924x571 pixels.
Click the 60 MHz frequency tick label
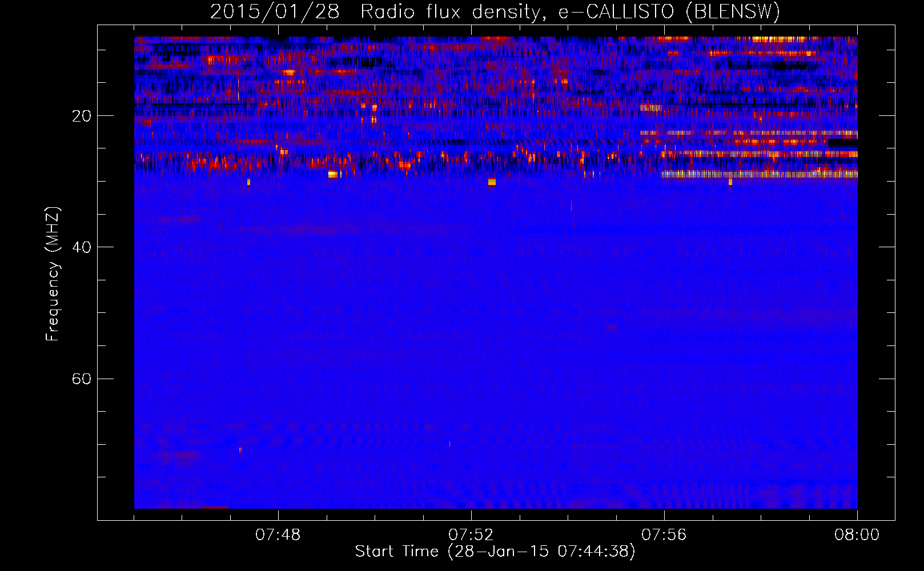[82, 379]
